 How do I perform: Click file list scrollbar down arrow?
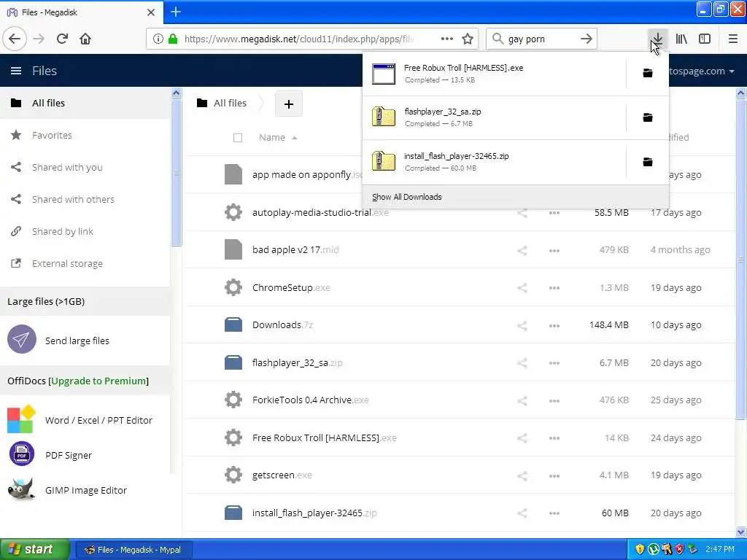741,532
